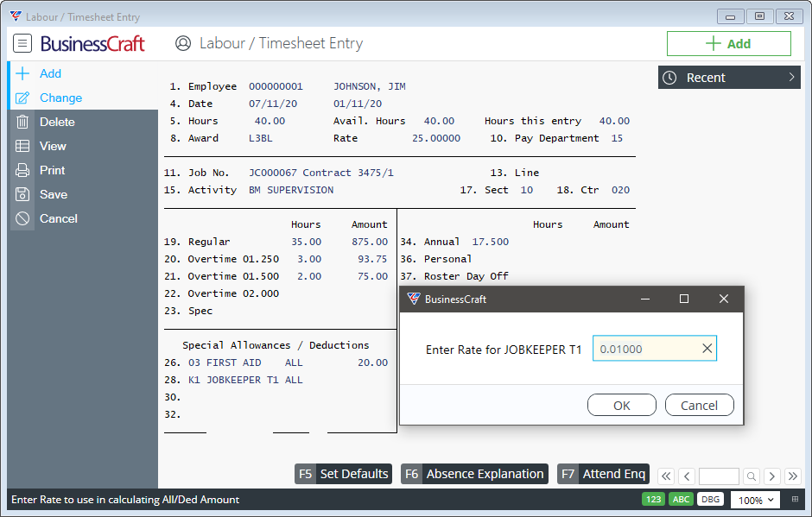Click the record search input box
The image size is (812, 517).
[x=719, y=476]
